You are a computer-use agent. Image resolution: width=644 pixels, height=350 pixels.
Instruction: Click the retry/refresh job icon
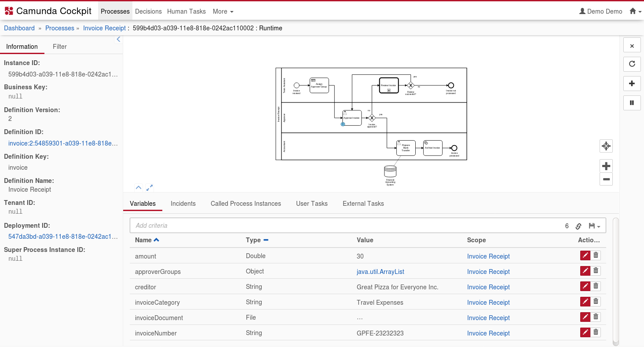632,64
